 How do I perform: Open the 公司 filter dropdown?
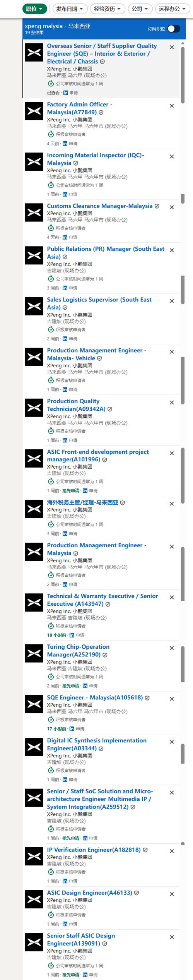[140, 9]
